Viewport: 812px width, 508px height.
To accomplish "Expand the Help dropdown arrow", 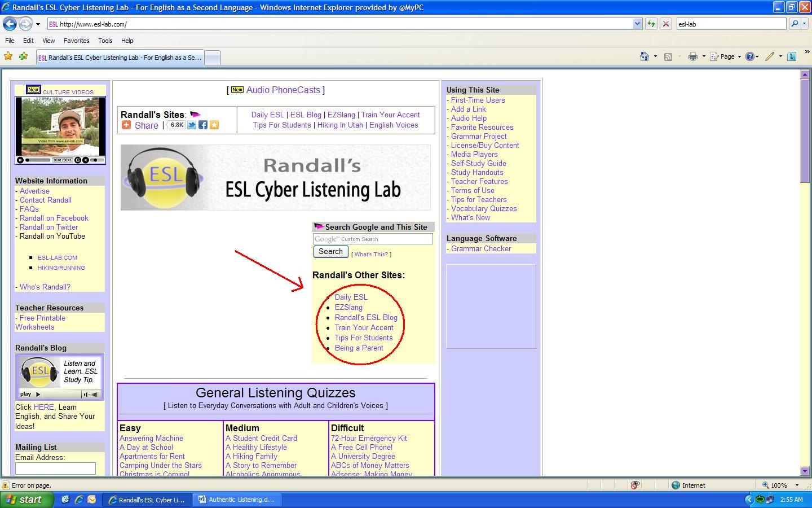I will coord(757,56).
